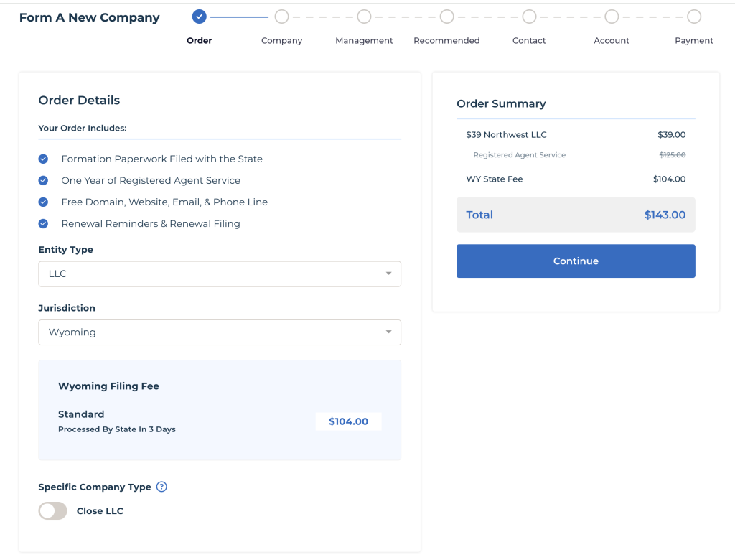The image size is (735, 560).
Task: Go to the Company step label
Action: (281, 41)
